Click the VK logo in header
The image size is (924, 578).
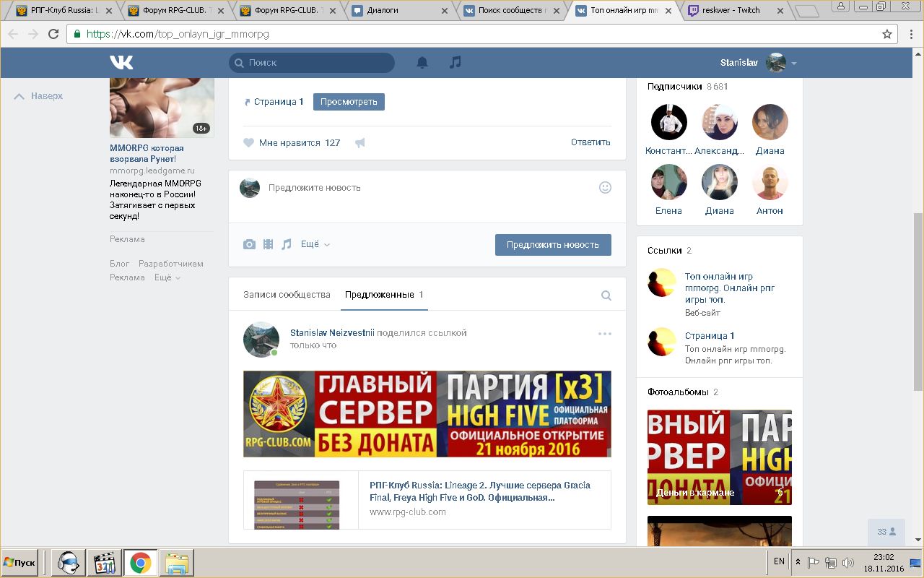[x=121, y=63]
